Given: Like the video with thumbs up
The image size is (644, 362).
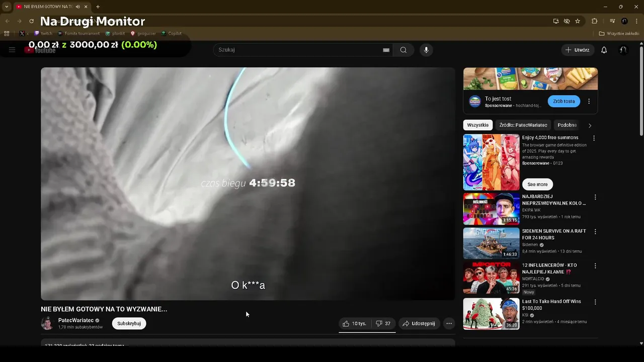Looking at the screenshot, I should point(355,323).
